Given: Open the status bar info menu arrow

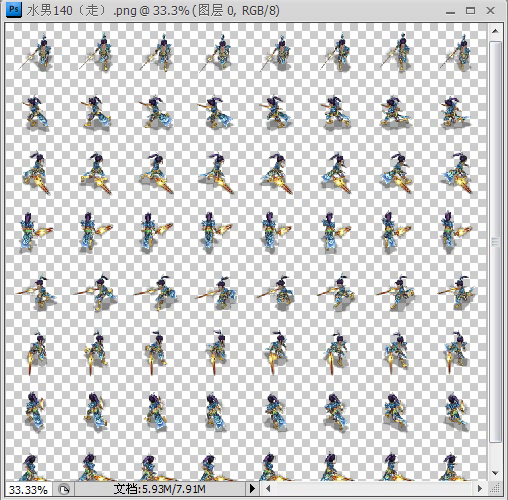Looking at the screenshot, I should click(x=252, y=489).
